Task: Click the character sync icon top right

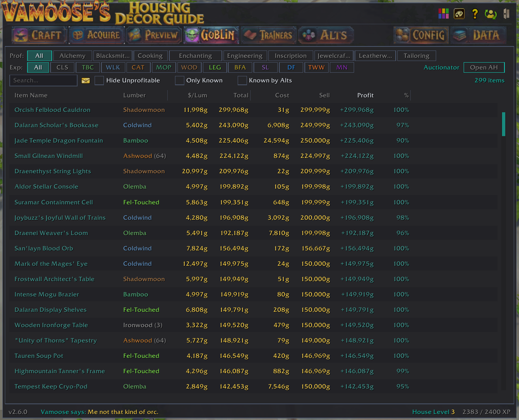Action: (490, 14)
